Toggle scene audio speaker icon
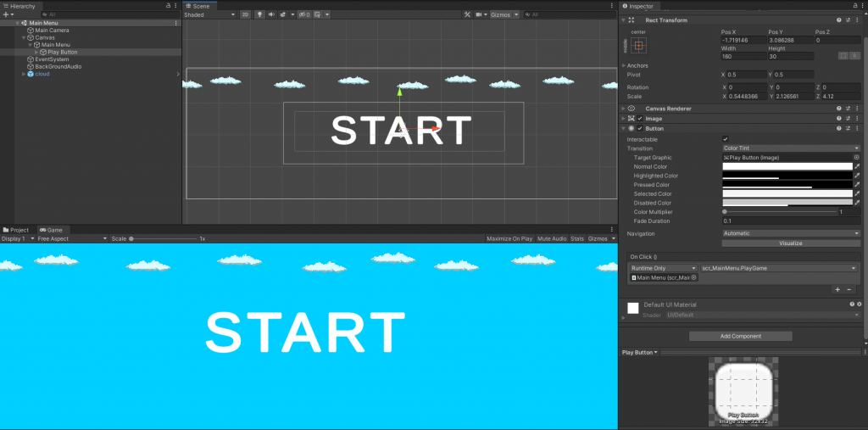 271,14
